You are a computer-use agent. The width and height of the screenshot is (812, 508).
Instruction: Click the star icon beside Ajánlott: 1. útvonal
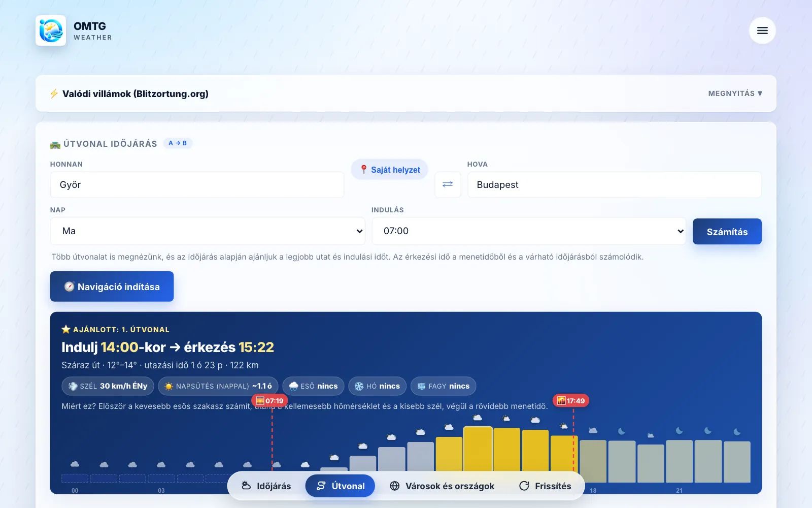[66, 329]
